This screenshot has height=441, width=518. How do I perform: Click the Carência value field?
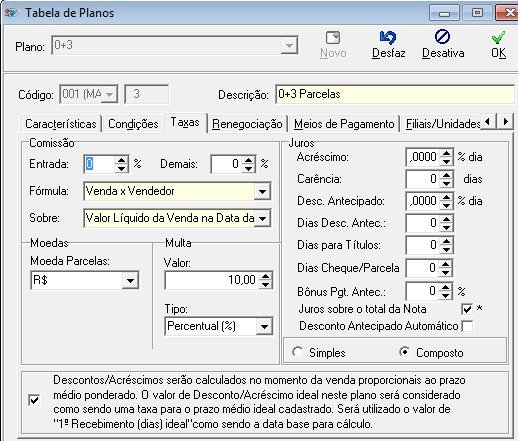click(x=423, y=179)
